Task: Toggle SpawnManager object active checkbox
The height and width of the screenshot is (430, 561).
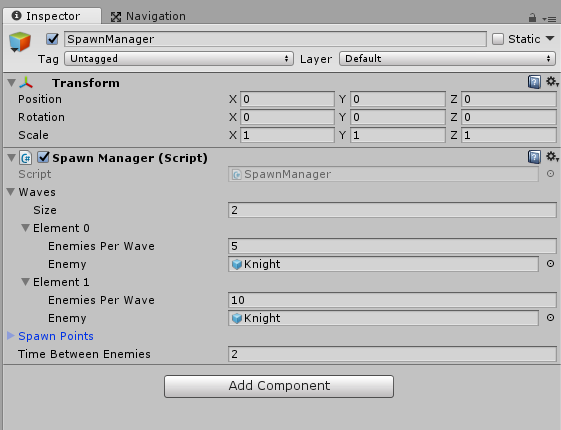Action: coord(52,39)
